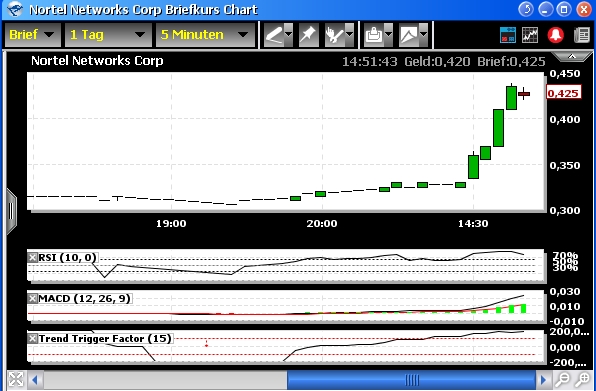Click the red 0,425 current price marker
This screenshot has width=596, height=391.
[x=564, y=93]
